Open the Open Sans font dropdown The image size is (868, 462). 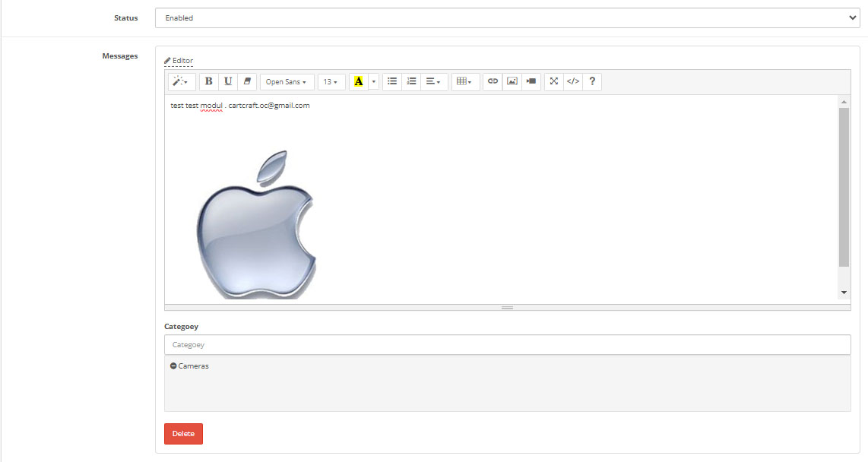[x=287, y=82]
